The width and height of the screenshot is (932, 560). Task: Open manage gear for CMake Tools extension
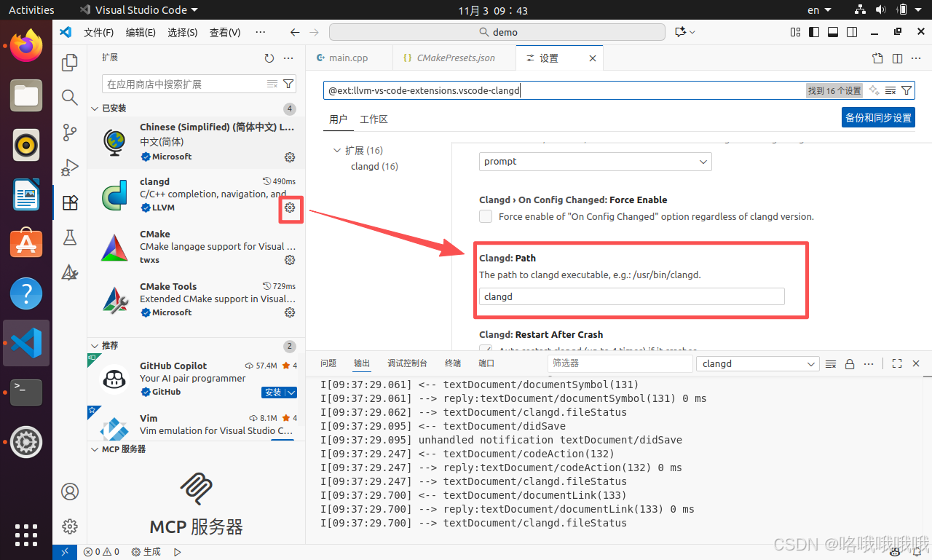(290, 312)
